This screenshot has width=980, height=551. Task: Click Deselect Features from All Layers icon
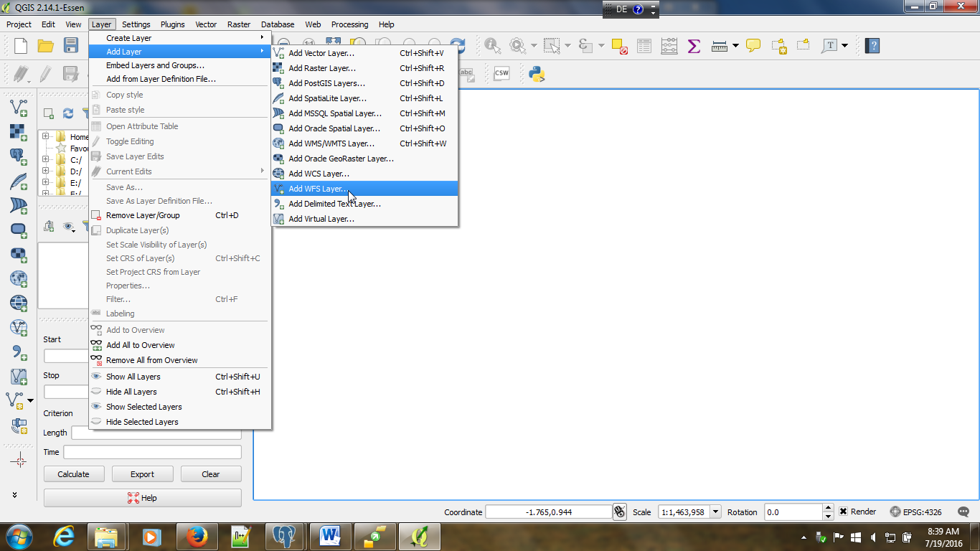[620, 46]
